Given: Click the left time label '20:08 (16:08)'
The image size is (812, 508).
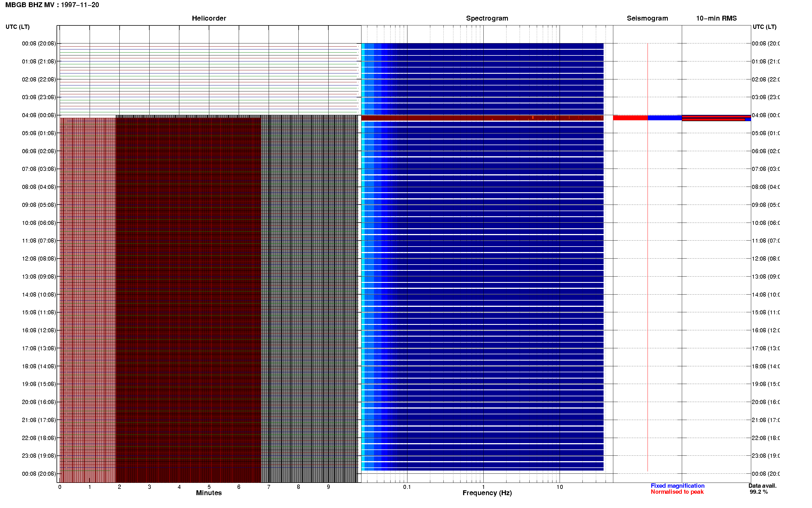Looking at the screenshot, I should (39, 402).
